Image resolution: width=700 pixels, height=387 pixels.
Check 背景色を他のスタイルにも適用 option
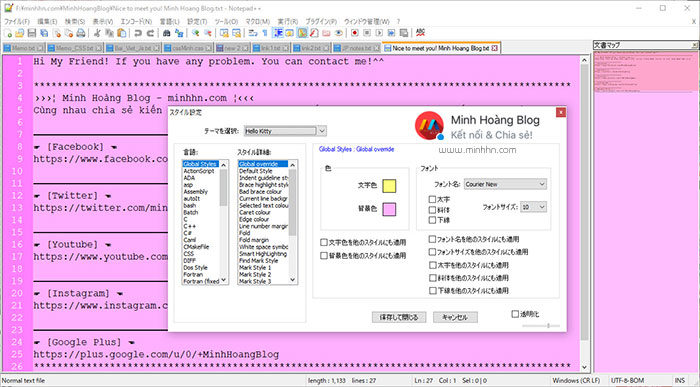[x=324, y=256]
